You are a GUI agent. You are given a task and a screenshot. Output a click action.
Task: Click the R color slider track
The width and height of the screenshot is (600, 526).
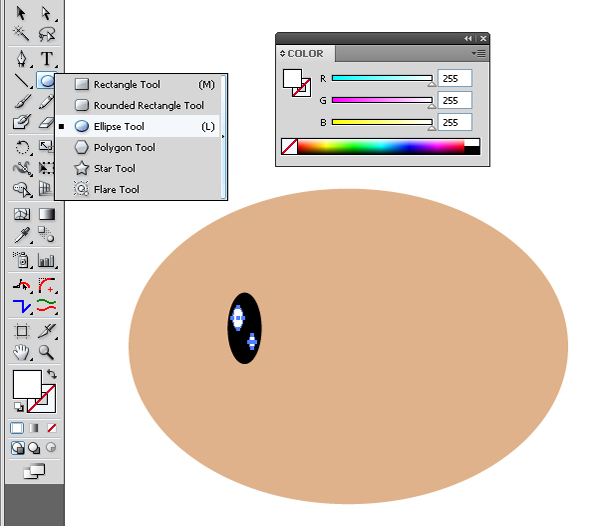[x=382, y=78]
